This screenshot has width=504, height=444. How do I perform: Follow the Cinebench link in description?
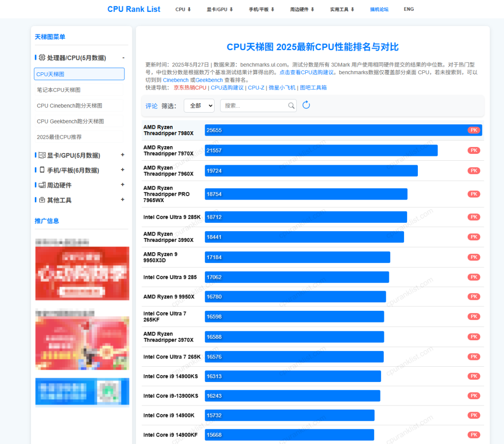coord(176,80)
